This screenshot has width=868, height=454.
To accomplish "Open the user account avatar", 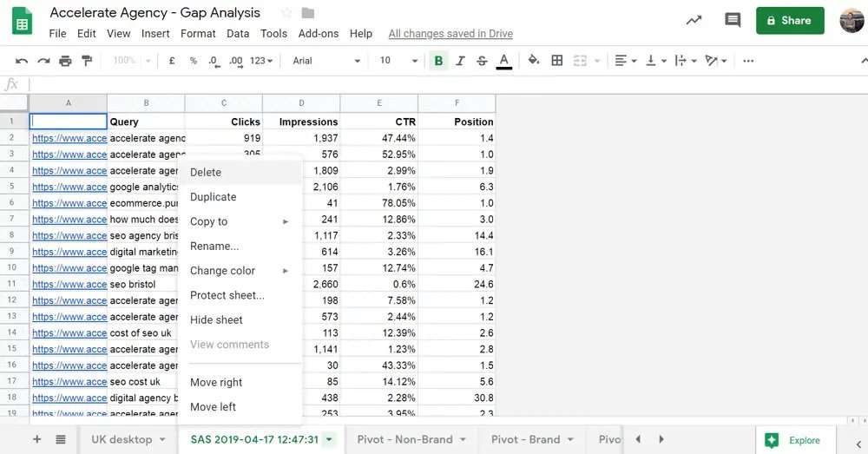I will pyautogui.click(x=852, y=21).
